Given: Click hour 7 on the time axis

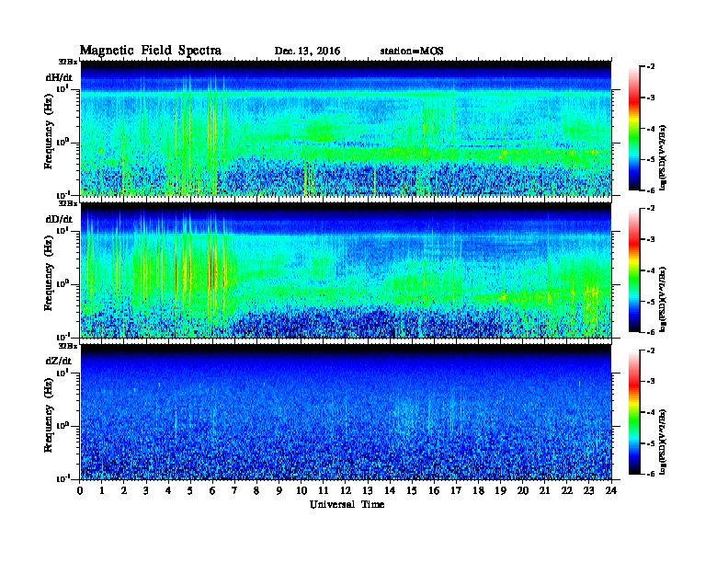Looking at the screenshot, I should click(235, 491).
